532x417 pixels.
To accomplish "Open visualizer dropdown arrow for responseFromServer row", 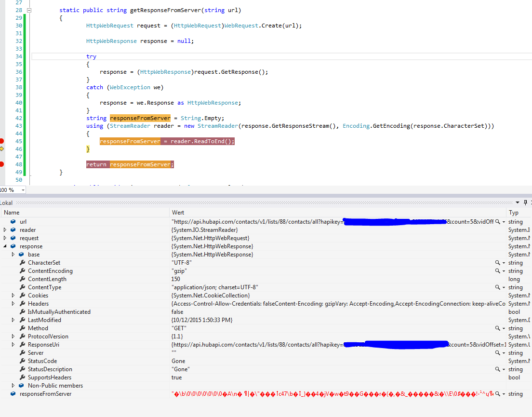I will coord(504,394).
